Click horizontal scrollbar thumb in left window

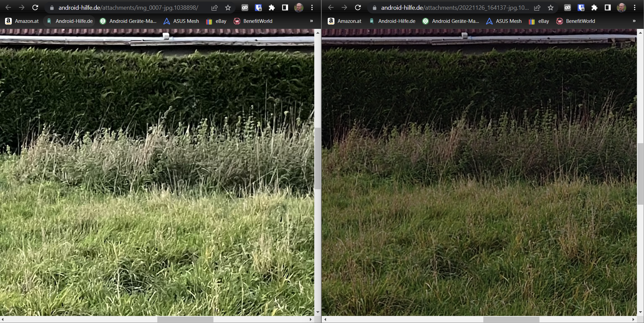[x=185, y=319]
